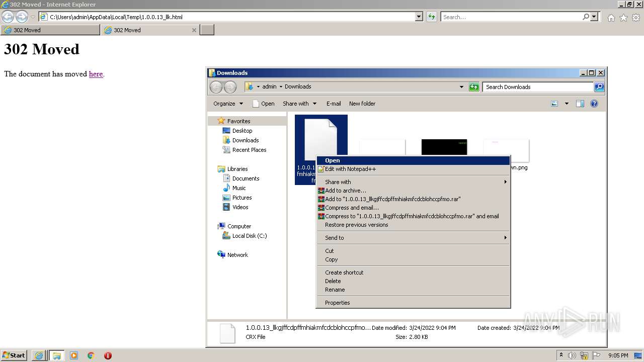
Task: Follow the 'here' link
Action: (x=96, y=74)
